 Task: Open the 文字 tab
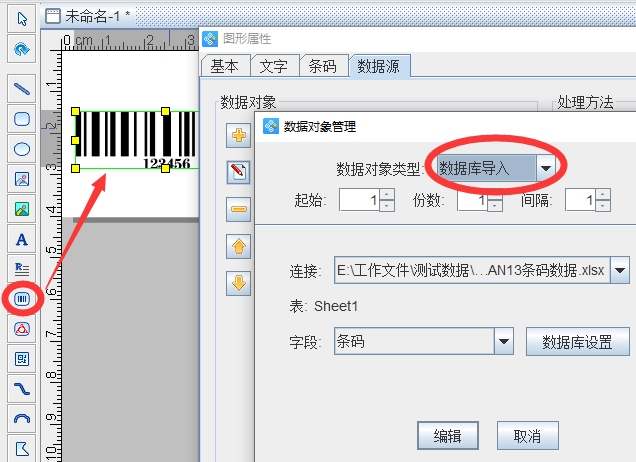pyautogui.click(x=273, y=66)
